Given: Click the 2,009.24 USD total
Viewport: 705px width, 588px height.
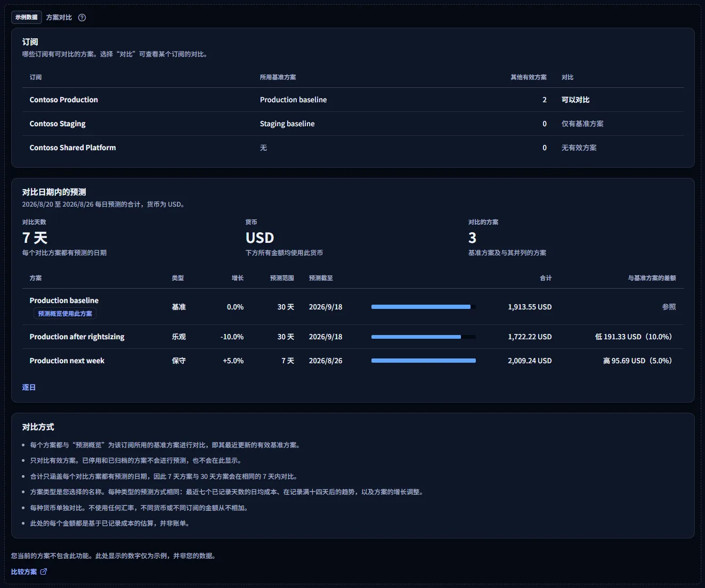Looking at the screenshot, I should [530, 361].
